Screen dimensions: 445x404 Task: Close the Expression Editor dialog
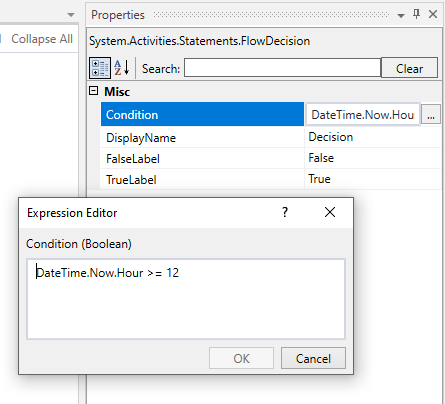(x=330, y=212)
